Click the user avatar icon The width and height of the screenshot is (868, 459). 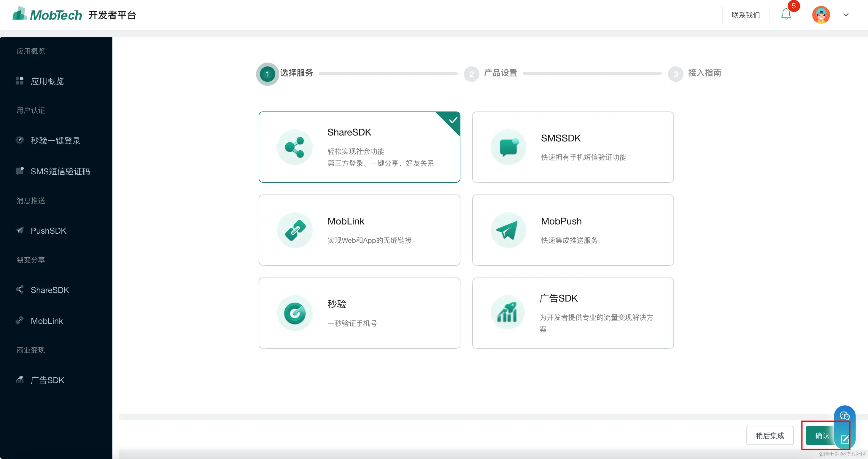(x=821, y=15)
